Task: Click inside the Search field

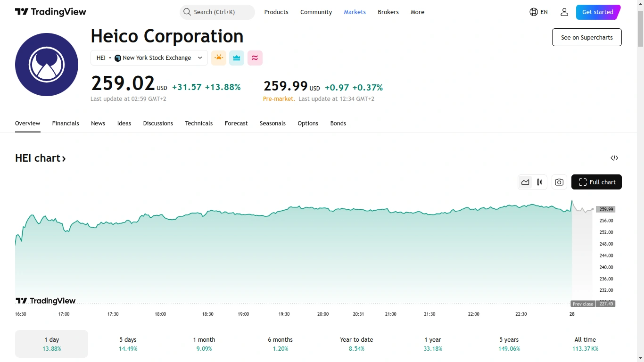Action: pyautogui.click(x=217, y=12)
